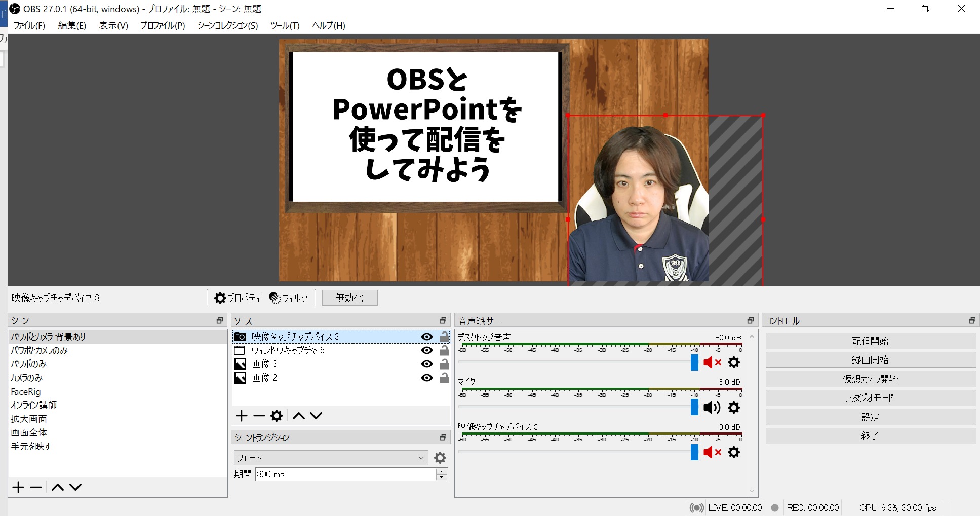Mute the マイク speaker icon
Viewport: 980px width, 516px height.
point(712,408)
